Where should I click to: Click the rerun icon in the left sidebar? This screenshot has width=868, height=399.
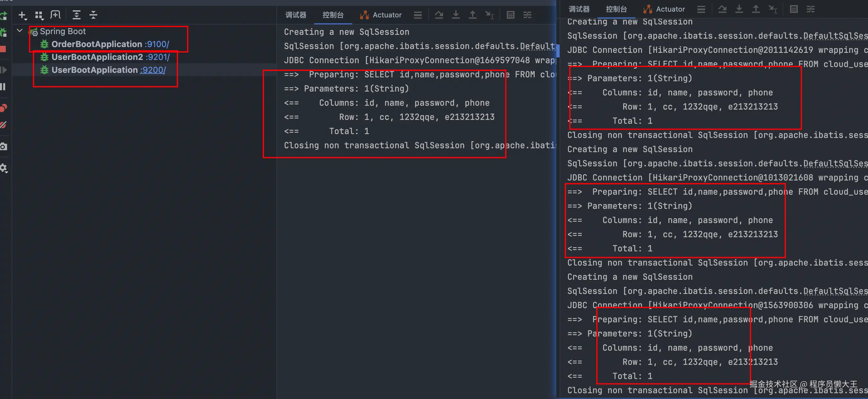click(3, 15)
